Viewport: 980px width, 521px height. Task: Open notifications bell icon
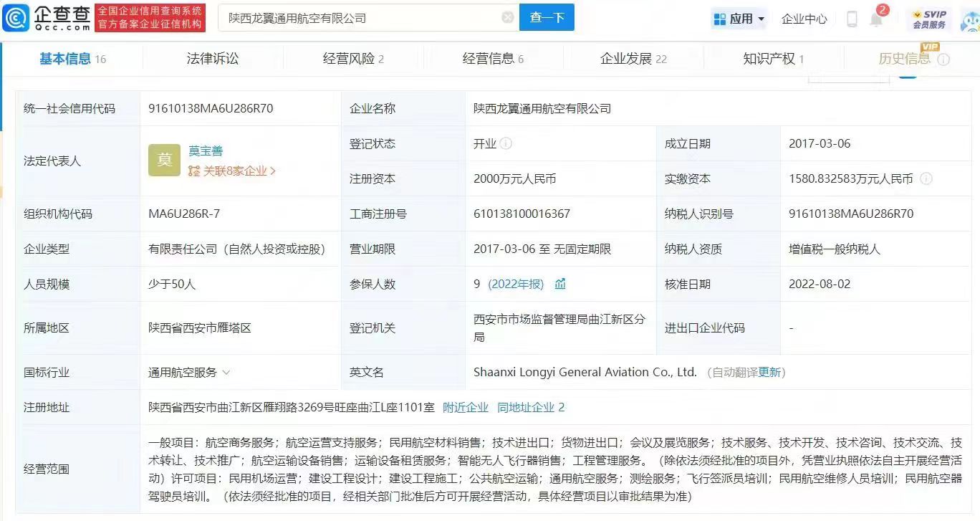pyautogui.click(x=876, y=19)
